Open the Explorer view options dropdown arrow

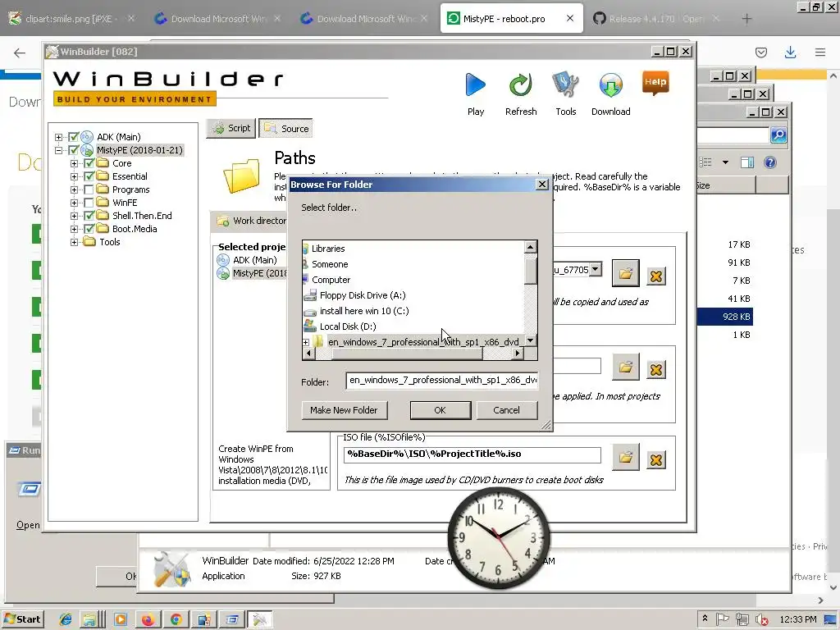click(x=725, y=162)
